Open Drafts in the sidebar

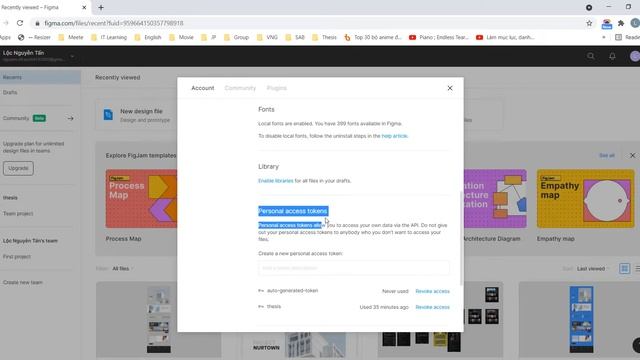[x=10, y=93]
